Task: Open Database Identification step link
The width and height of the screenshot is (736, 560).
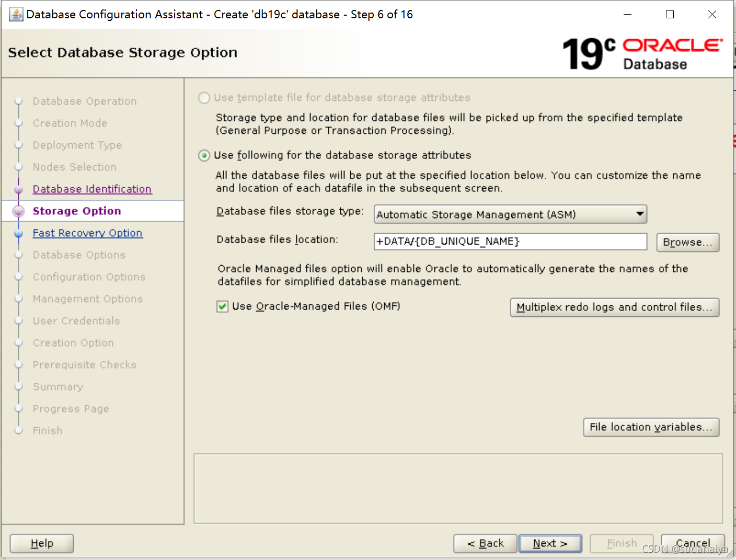Action: point(92,189)
